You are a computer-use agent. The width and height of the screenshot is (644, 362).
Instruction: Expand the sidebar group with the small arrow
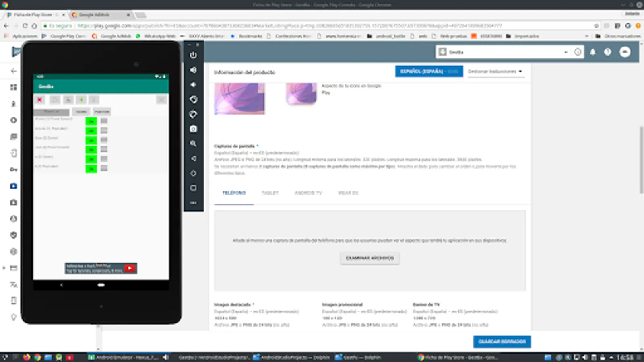click(4, 268)
